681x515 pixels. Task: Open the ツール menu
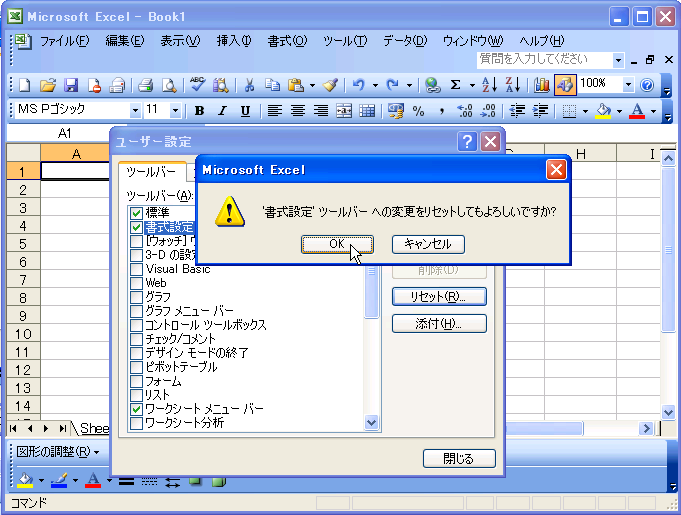pos(345,41)
